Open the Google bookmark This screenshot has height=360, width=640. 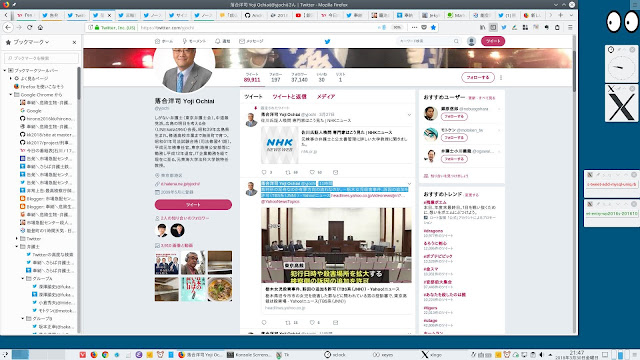pyautogui.click(x=31, y=111)
